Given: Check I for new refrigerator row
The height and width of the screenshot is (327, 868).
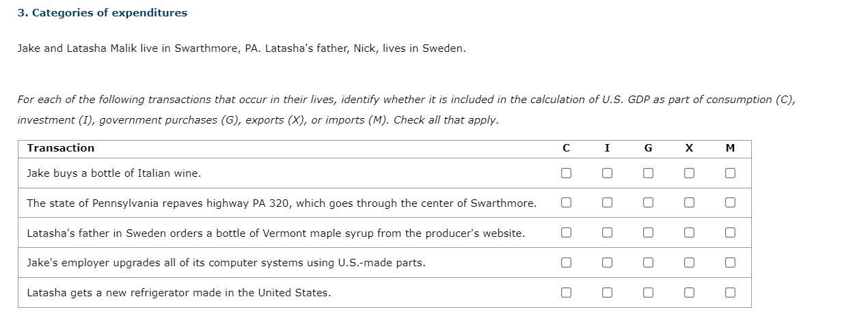Looking at the screenshot, I should coord(607,292).
